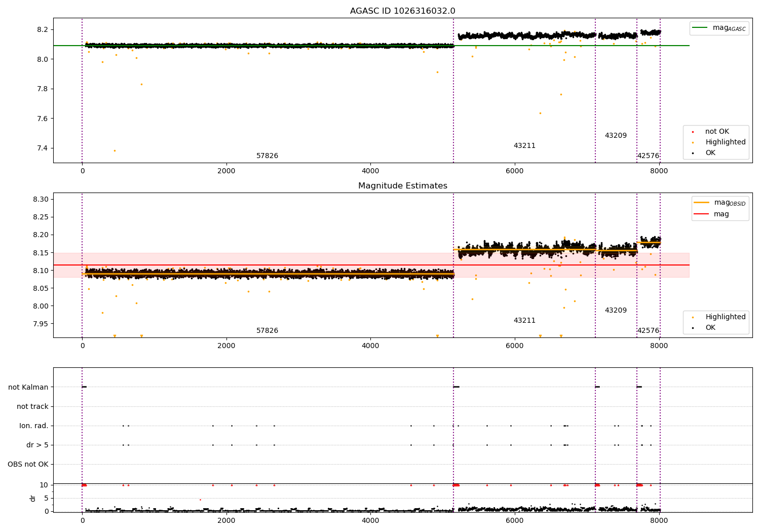Click the 'dr > 5' row label
The height and width of the screenshot is (532, 760).
[x=37, y=445]
